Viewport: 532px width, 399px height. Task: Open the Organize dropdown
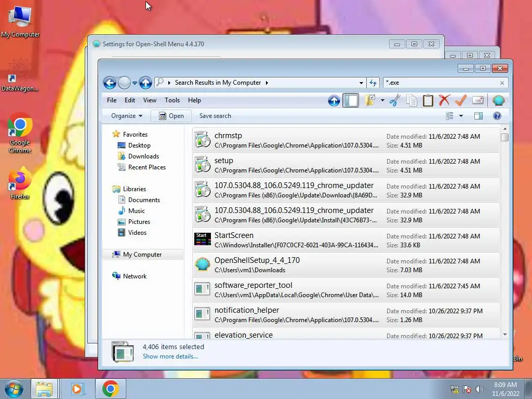pos(127,116)
